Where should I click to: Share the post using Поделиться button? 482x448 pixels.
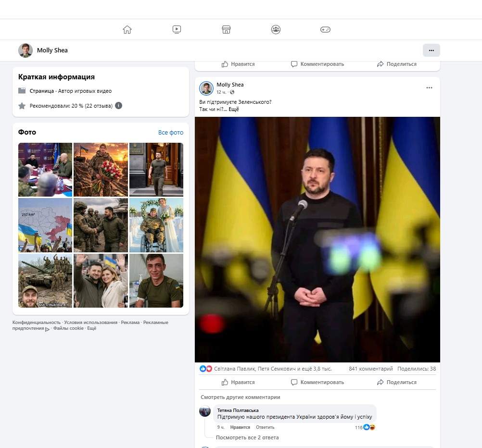point(397,382)
